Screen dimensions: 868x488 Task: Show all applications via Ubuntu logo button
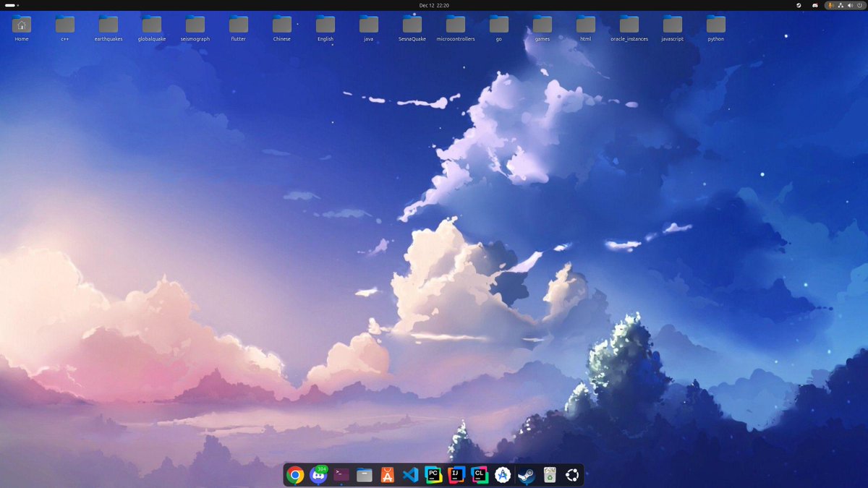(572, 475)
